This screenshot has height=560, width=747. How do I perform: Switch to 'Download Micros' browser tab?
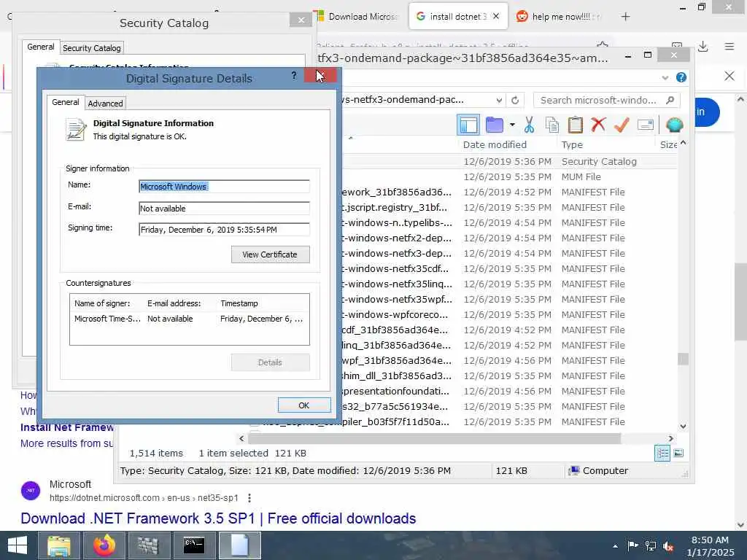357,17
